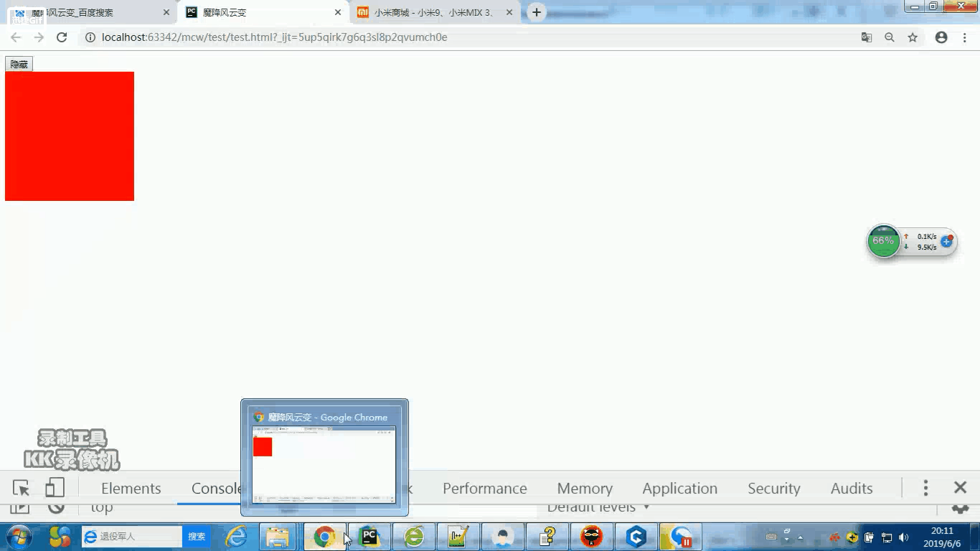Open the Audits panel
Screen dimensions: 980x551
point(852,489)
